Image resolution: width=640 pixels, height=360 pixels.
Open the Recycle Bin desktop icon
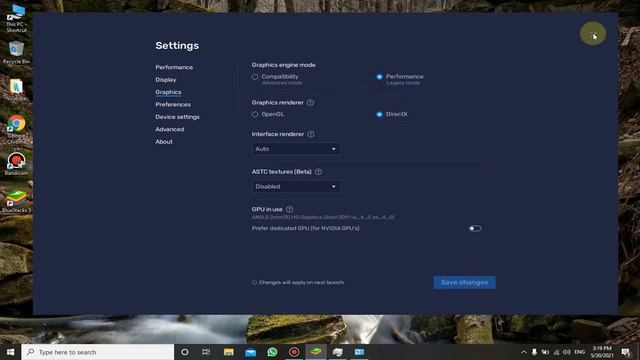[x=16, y=52]
